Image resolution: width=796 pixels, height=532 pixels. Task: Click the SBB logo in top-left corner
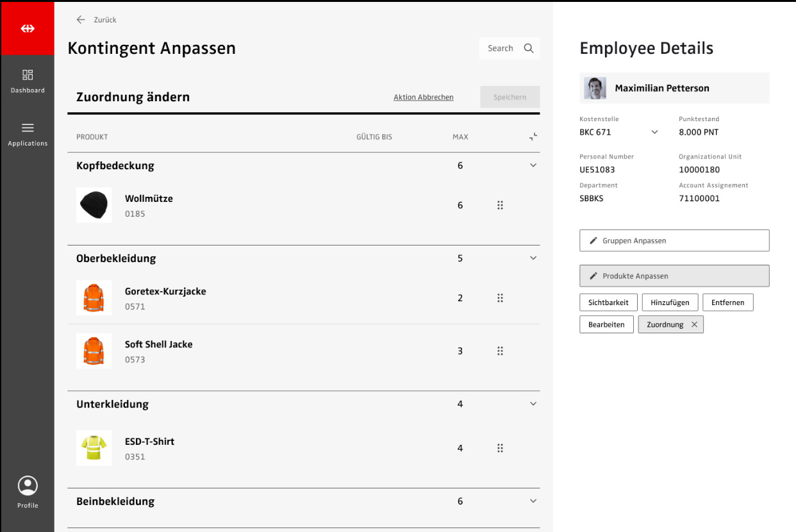27,29
